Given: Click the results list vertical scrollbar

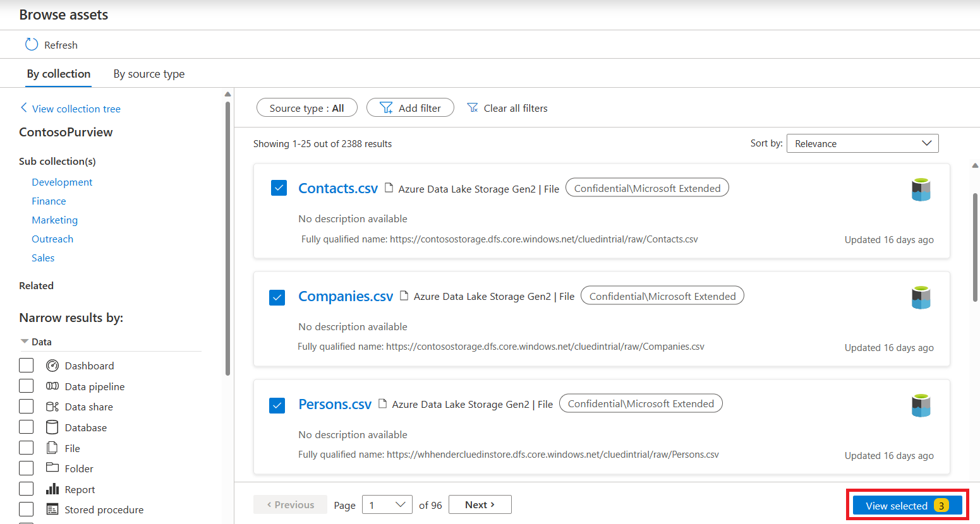Looking at the screenshot, I should (x=975, y=247).
